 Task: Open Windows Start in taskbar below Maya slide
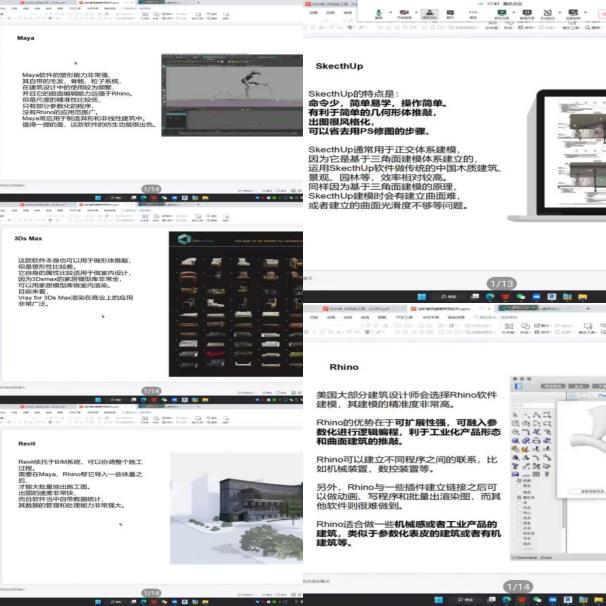coord(98,198)
